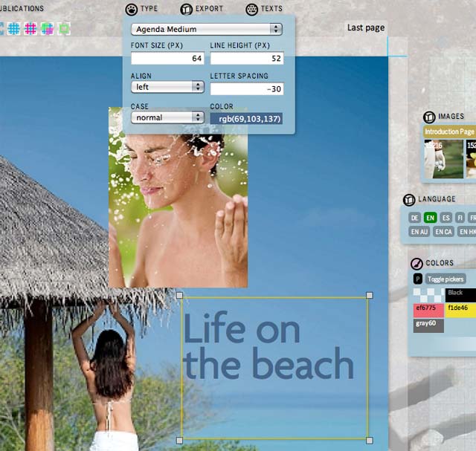Click the top-left text box resize handle
Viewport: 476px width, 451px height.
179,295
